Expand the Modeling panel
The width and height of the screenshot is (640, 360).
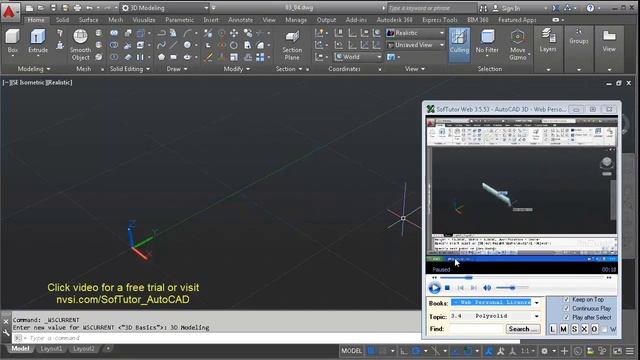click(x=33, y=69)
